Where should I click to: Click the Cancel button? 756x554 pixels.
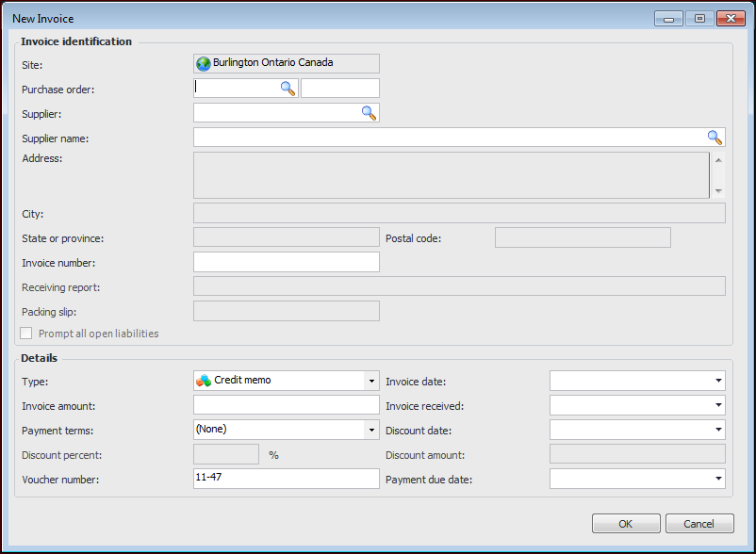click(x=698, y=524)
